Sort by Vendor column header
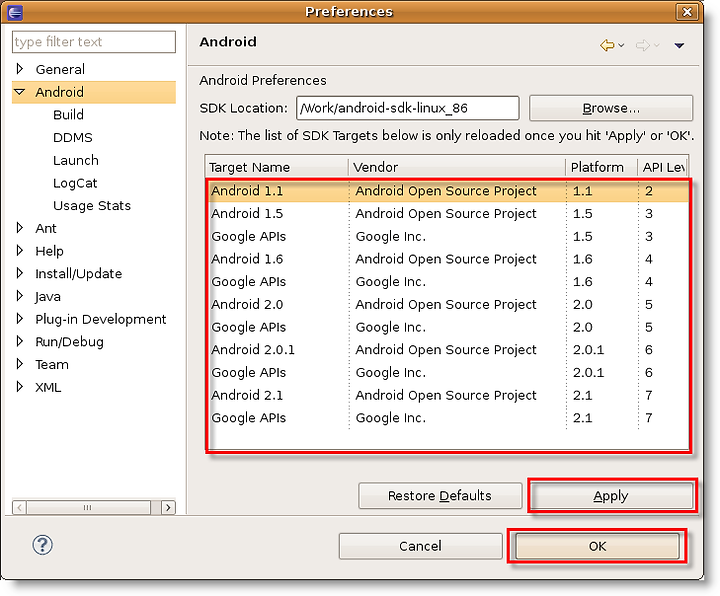Screen dimensions: 720x596 pyautogui.click(x=457, y=167)
